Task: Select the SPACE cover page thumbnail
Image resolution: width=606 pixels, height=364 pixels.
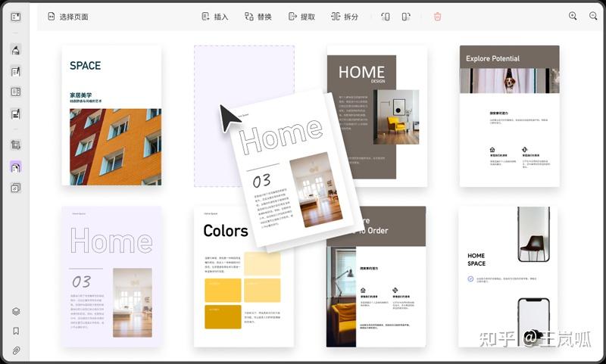Action: [x=111, y=116]
